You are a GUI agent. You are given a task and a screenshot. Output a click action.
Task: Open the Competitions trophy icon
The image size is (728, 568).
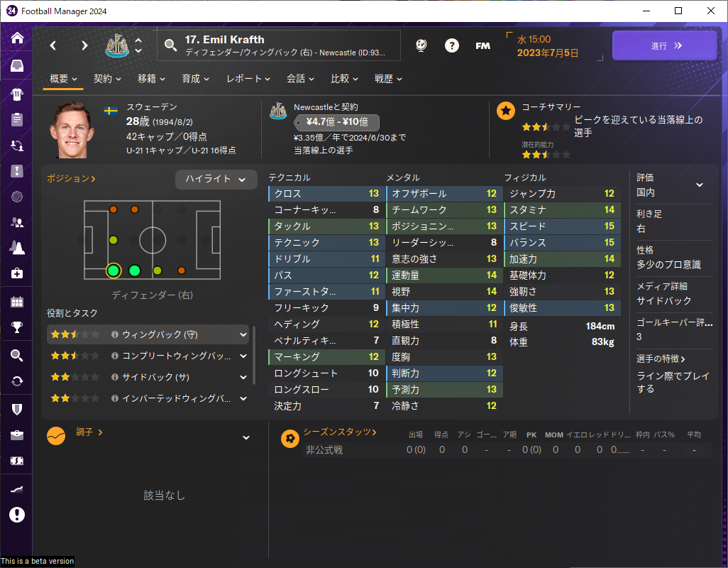point(17,327)
